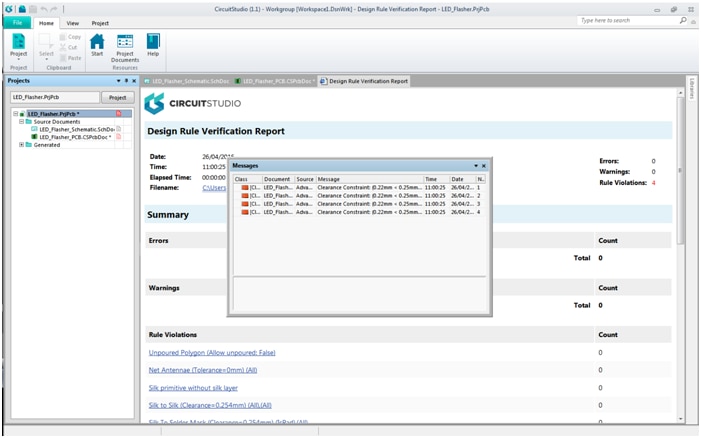Click the Help book icon

point(153,46)
